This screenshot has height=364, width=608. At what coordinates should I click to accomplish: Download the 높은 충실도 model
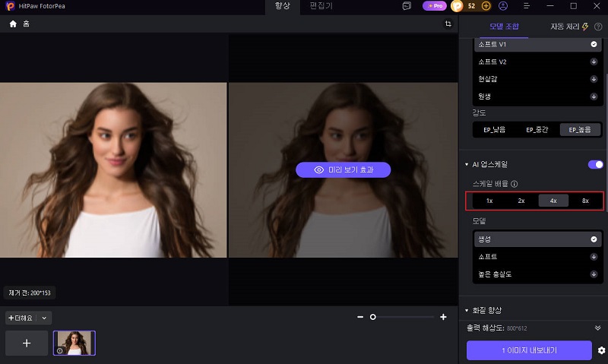coord(594,274)
